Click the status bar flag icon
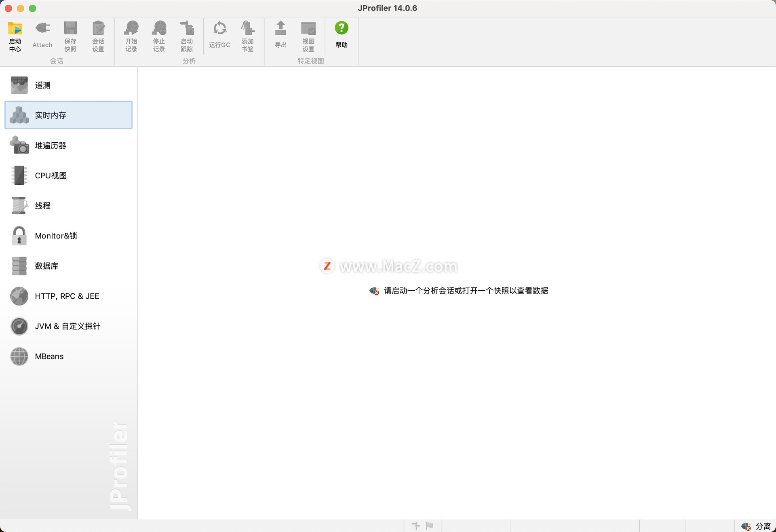 click(430, 526)
